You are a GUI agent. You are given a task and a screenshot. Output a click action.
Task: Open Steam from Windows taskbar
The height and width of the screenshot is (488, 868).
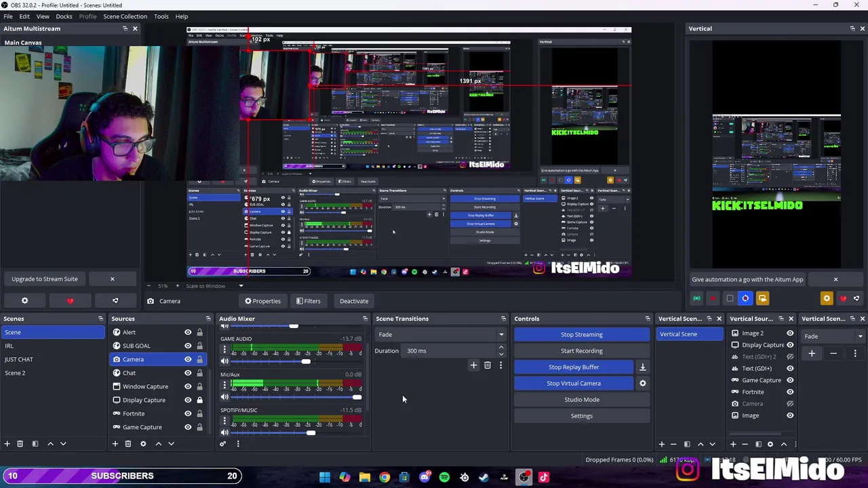(x=484, y=477)
